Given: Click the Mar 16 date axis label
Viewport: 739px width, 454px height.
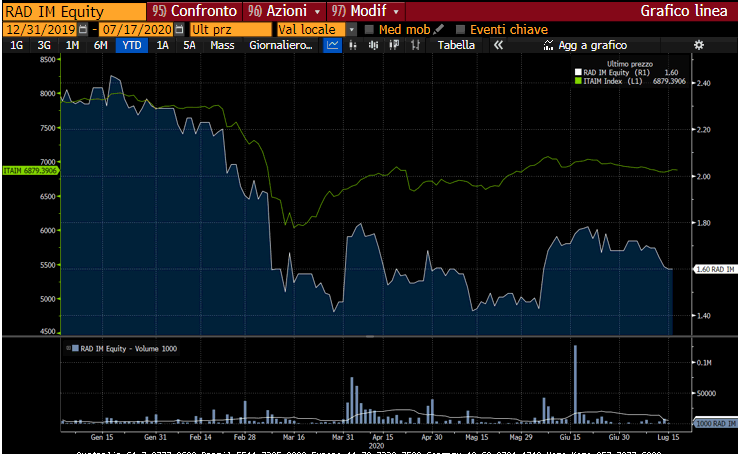Looking at the screenshot, I should click(x=294, y=437).
